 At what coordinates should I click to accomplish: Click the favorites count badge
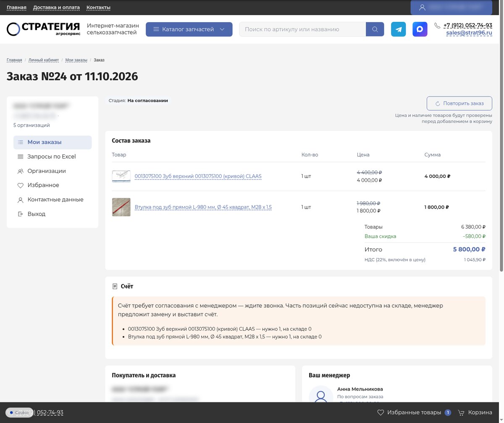[448, 413]
